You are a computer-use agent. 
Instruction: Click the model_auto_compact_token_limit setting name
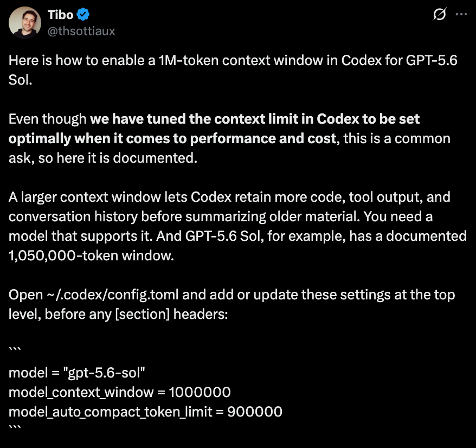pos(110,412)
